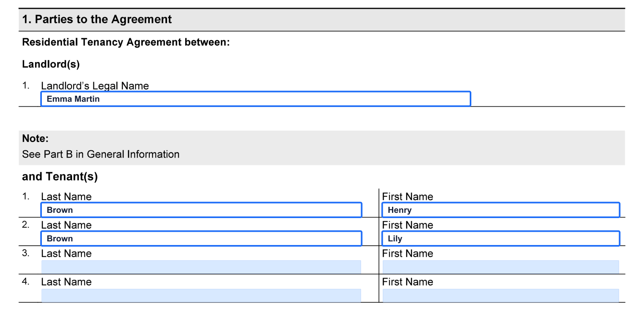Click the Landlord(s) heading text
644x311 pixels.
(x=50, y=64)
